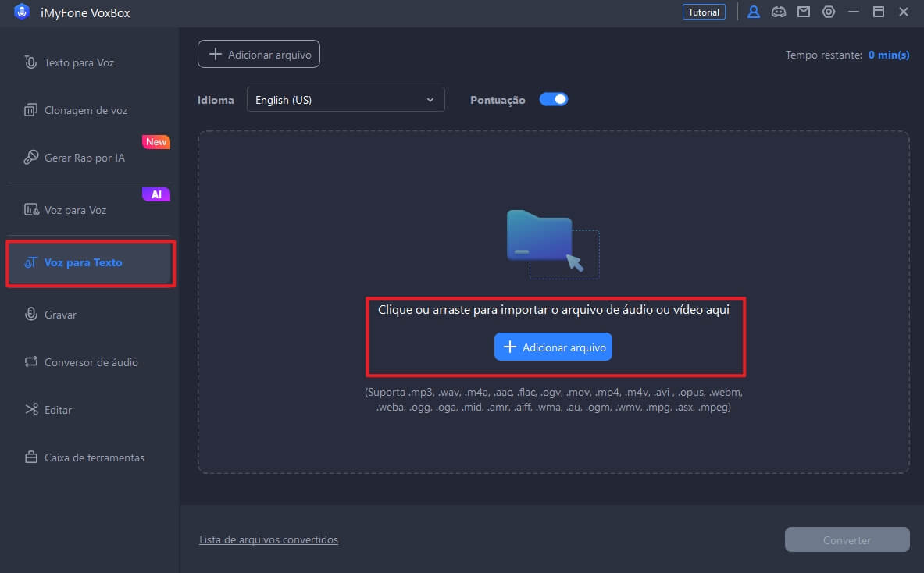924x573 pixels.
Task: Click the Tutorial button
Action: click(704, 12)
